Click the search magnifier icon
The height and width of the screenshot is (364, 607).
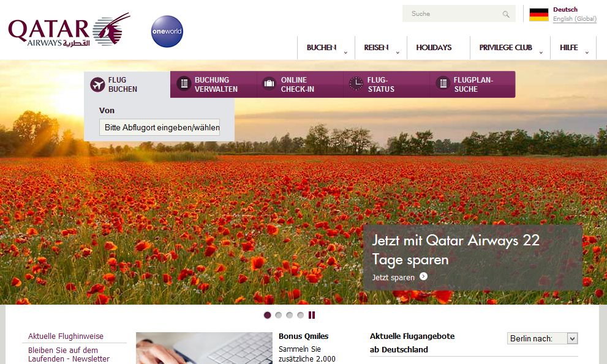coord(506,14)
